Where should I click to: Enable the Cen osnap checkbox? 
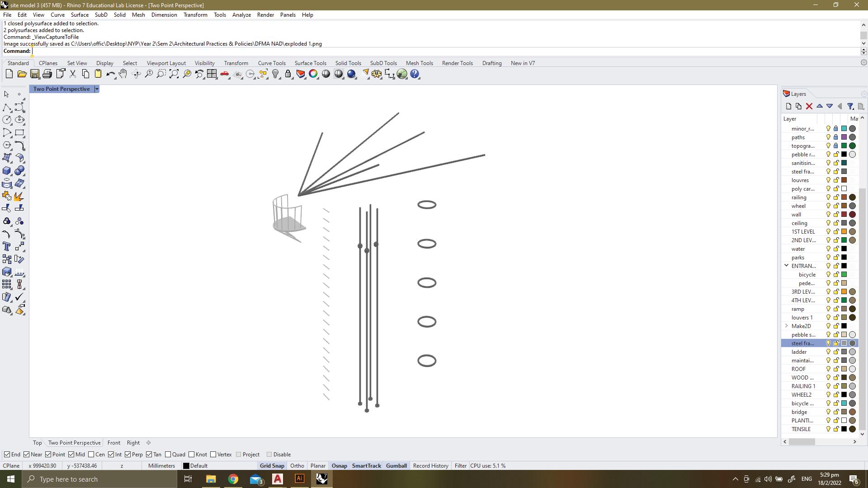91,455
